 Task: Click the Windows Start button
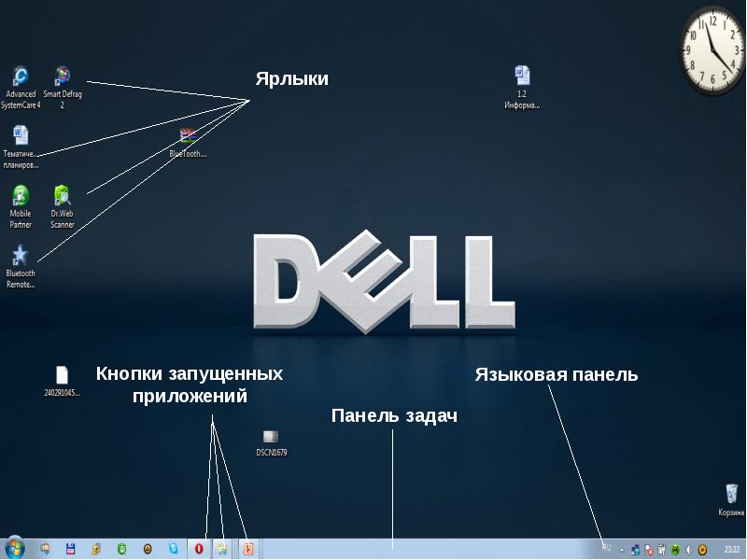[x=15, y=549]
